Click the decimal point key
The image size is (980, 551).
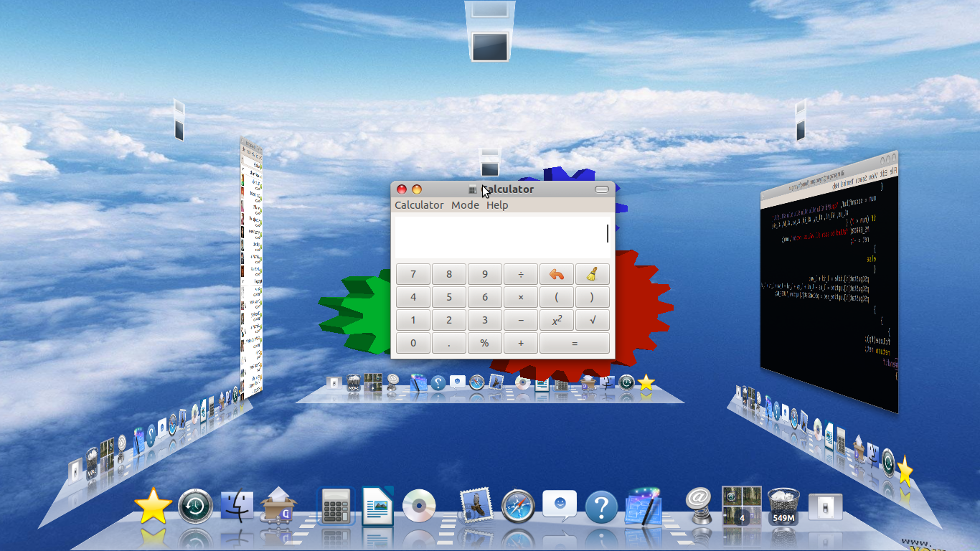pyautogui.click(x=449, y=343)
